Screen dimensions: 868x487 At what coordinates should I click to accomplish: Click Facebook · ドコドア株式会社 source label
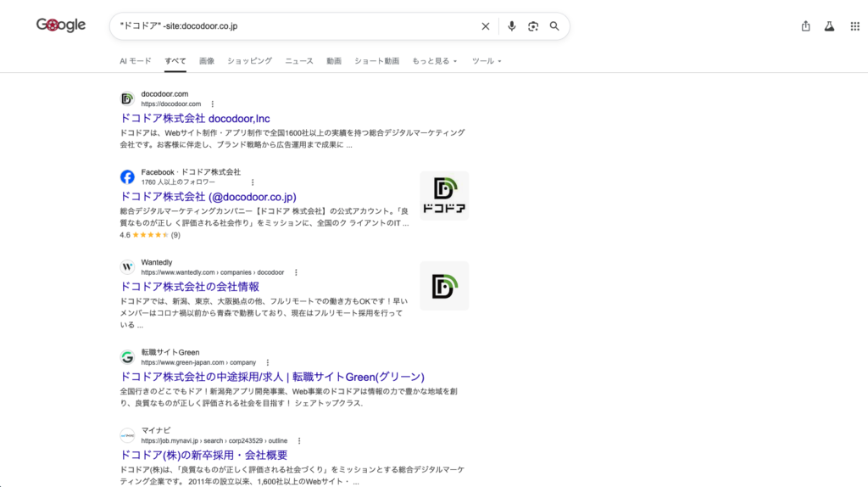191,172
